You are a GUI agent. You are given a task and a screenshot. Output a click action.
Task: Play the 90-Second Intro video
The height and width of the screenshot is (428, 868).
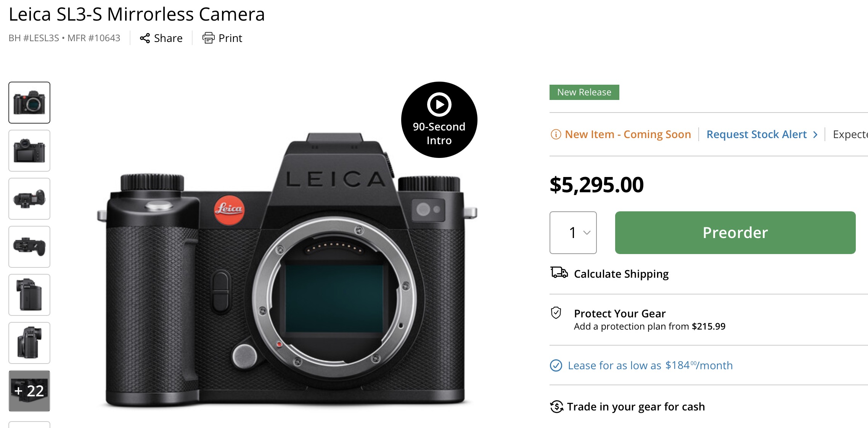coord(439,105)
